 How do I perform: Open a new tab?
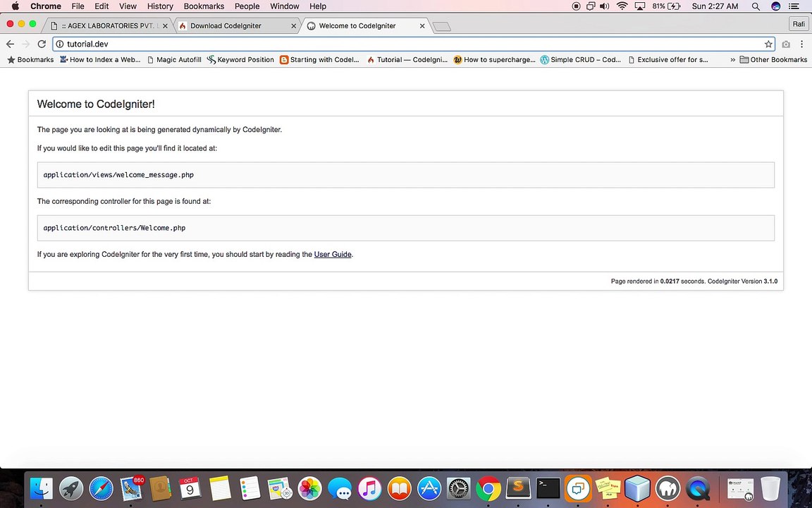click(441, 26)
